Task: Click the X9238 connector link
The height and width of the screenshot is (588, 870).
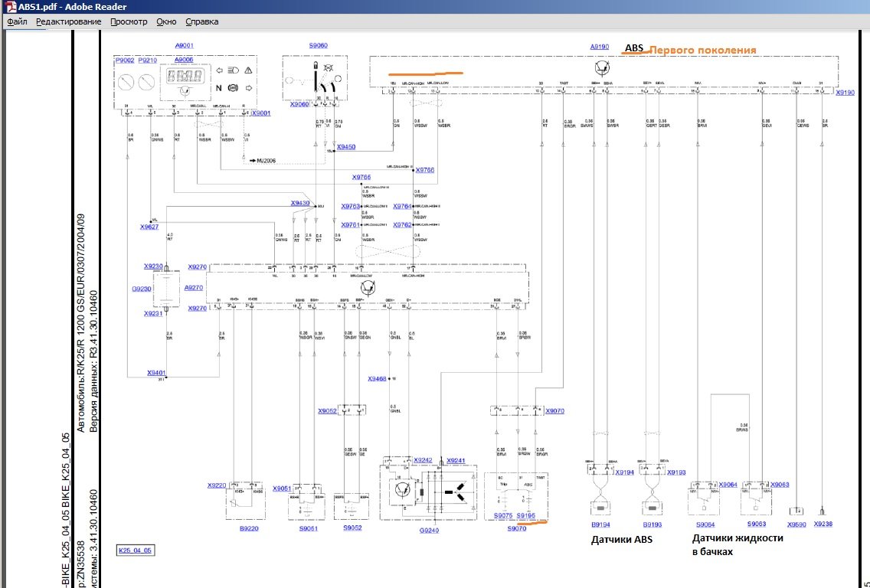Action: click(x=823, y=524)
